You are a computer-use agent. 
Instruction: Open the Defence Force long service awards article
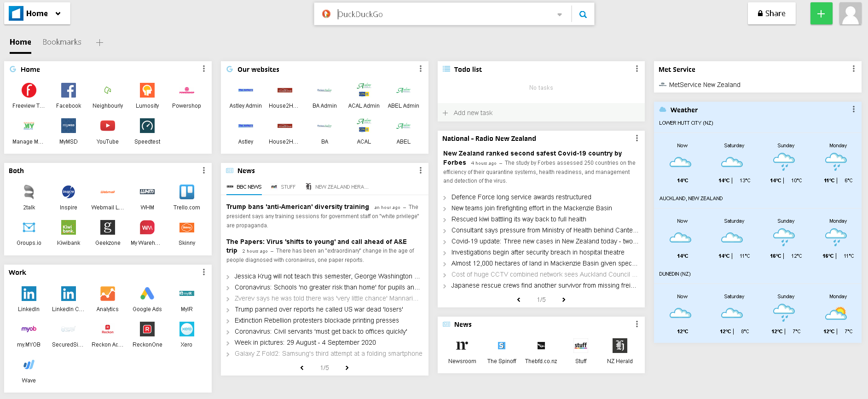click(521, 197)
